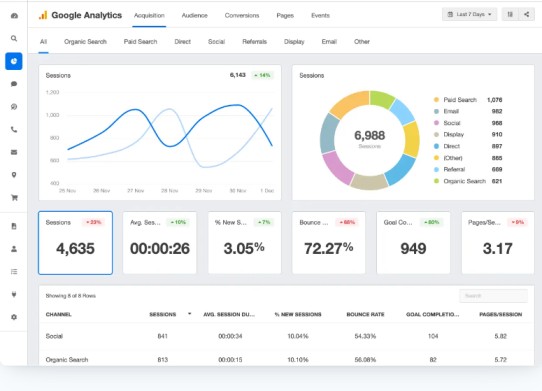Select the Bounce Rate 72.27% card
The width and height of the screenshot is (542, 391).
329,243
